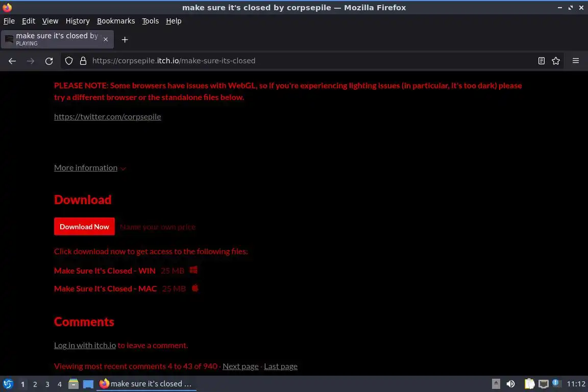
Task: Click the Comments heading
Action: click(x=84, y=322)
